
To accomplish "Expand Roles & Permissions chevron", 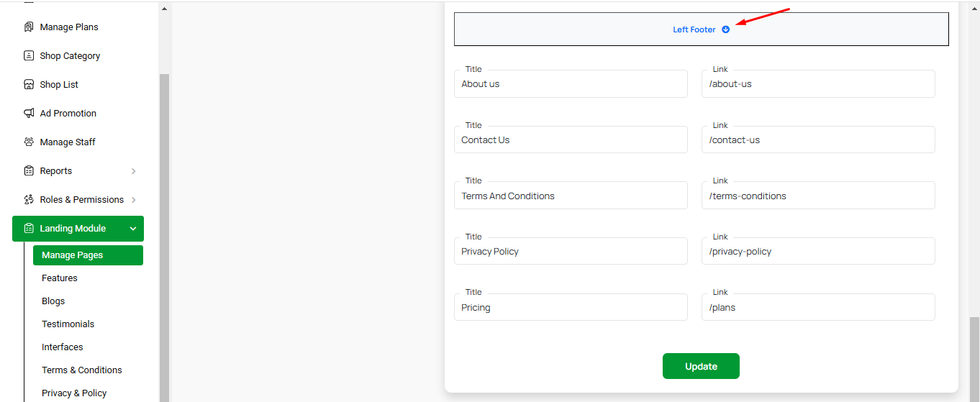I will [x=134, y=200].
